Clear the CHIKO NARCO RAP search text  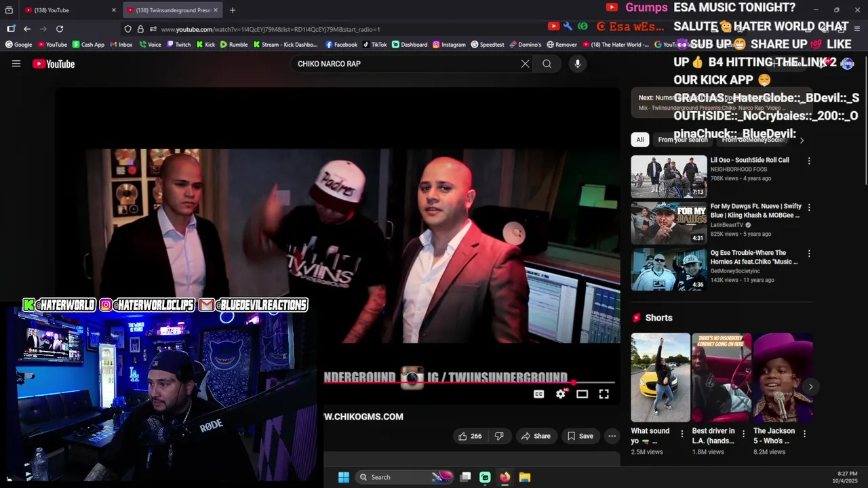click(525, 64)
